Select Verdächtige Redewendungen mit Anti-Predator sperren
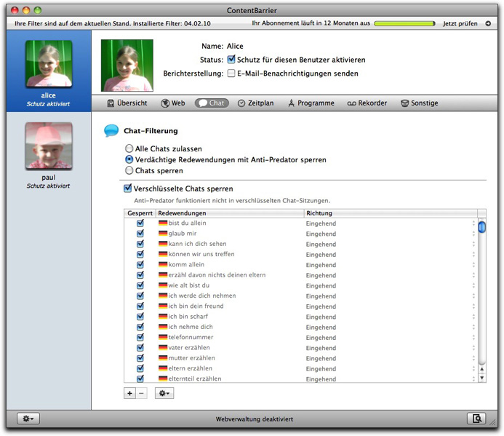Viewport: 504px width, 436px height. coord(129,159)
